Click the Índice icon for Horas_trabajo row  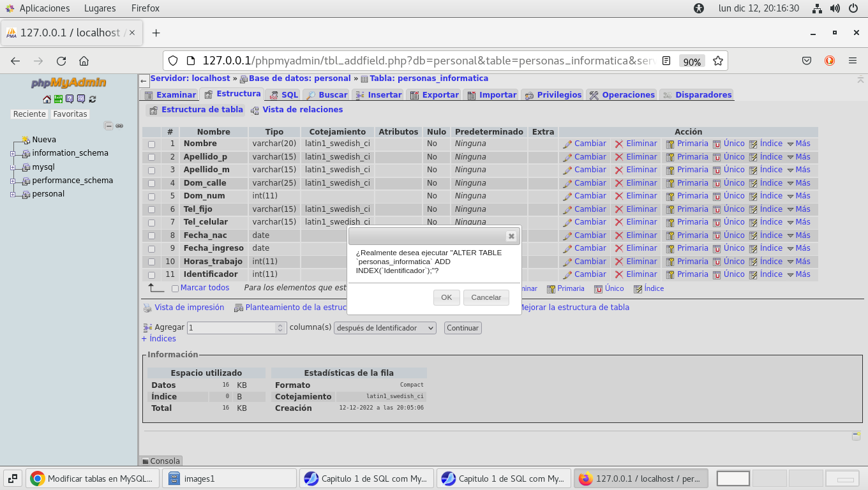click(x=753, y=262)
